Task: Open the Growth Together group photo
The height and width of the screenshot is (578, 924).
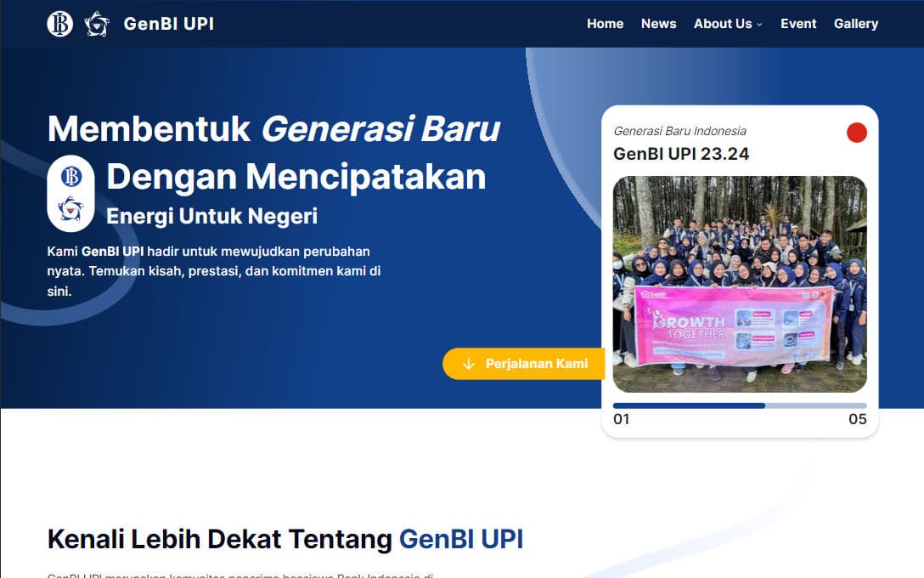Action: click(x=740, y=284)
